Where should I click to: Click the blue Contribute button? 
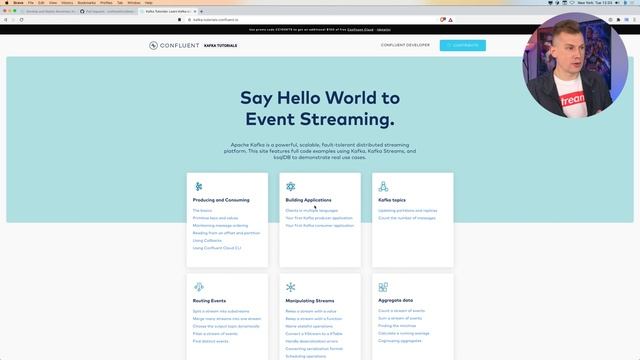(x=463, y=45)
